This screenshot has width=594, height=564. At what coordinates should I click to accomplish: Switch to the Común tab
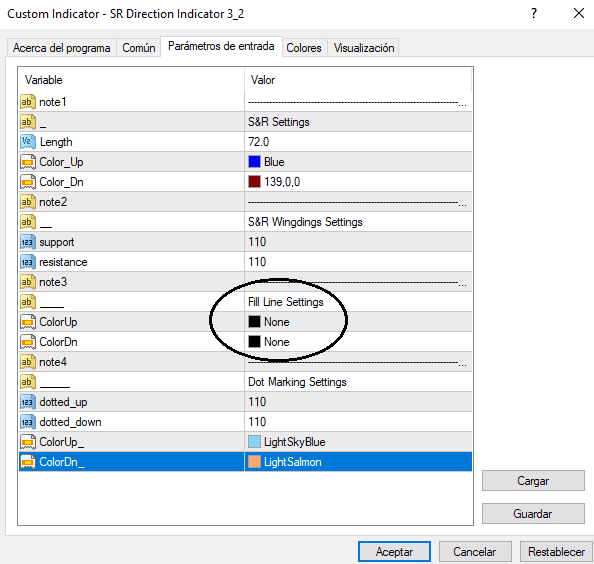tap(139, 48)
